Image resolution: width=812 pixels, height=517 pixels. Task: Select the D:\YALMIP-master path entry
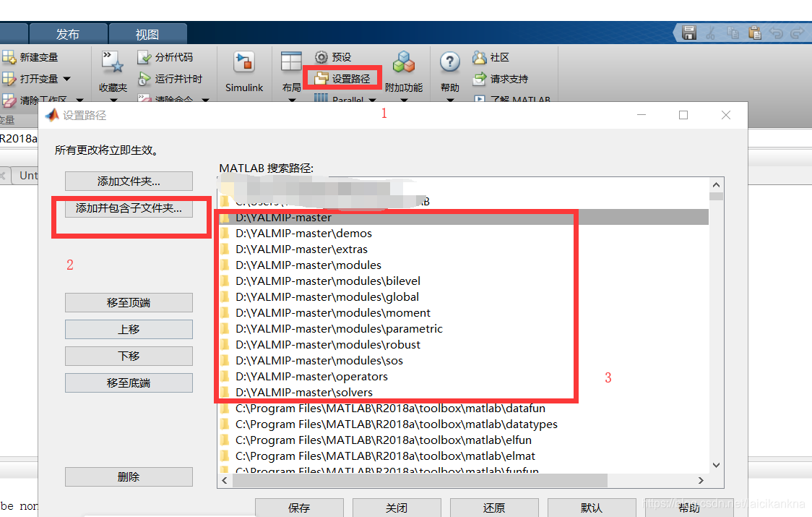464,217
